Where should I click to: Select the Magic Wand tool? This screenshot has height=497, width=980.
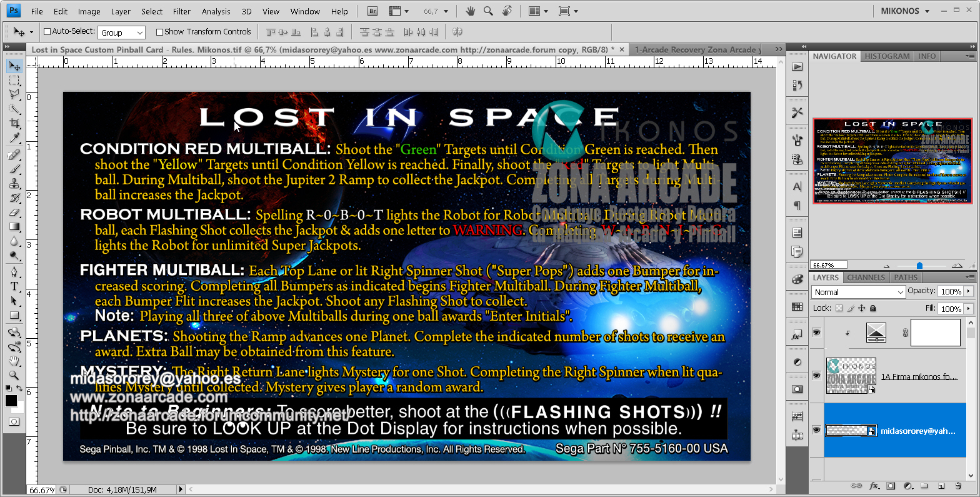pos(14,109)
